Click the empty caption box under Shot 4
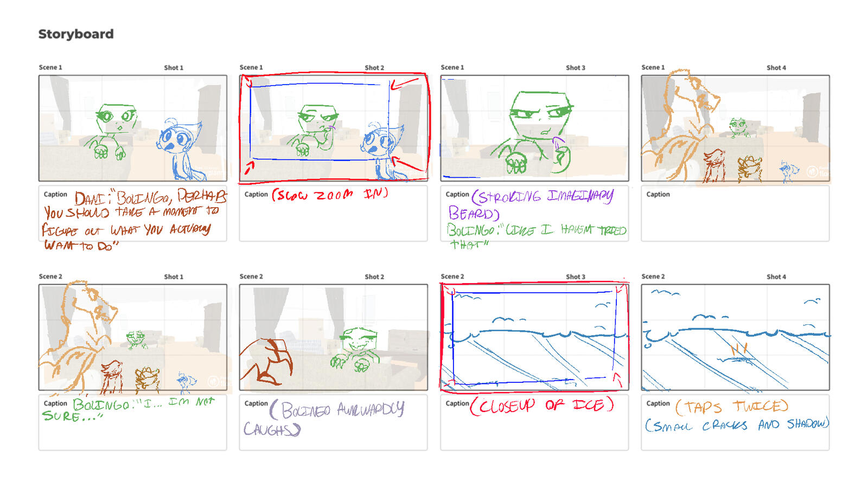This screenshot has height=488, width=868. tap(735, 214)
